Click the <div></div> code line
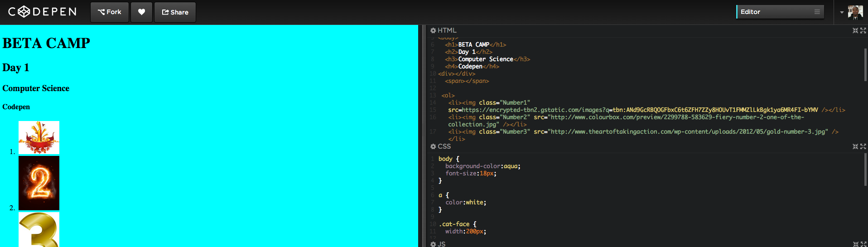The height and width of the screenshot is (247, 868). [x=457, y=73]
